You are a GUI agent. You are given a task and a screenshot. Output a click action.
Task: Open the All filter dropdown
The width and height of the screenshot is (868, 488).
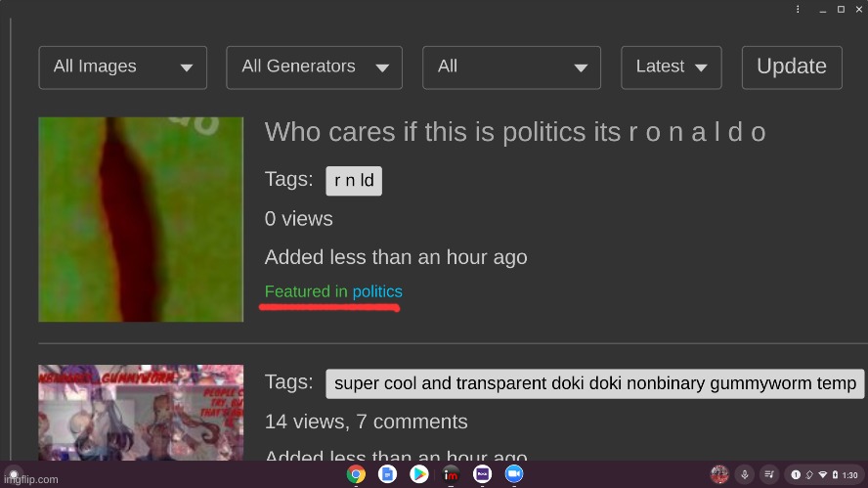point(511,67)
